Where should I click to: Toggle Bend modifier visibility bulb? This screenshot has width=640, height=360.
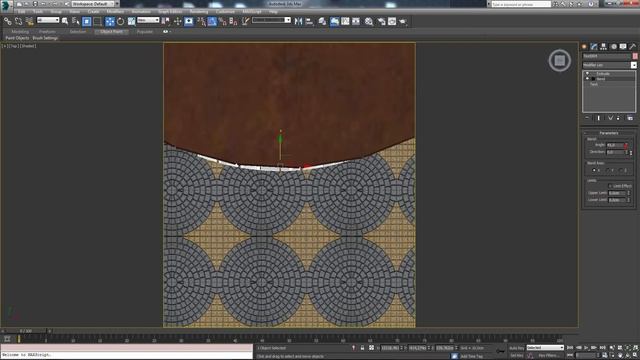(588, 79)
